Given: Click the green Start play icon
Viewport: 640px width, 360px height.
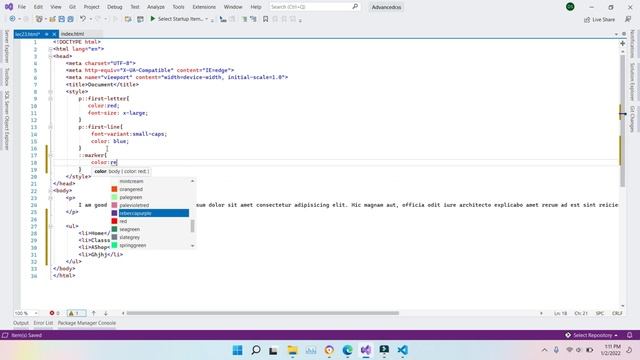Looking at the screenshot, I should [153, 19].
